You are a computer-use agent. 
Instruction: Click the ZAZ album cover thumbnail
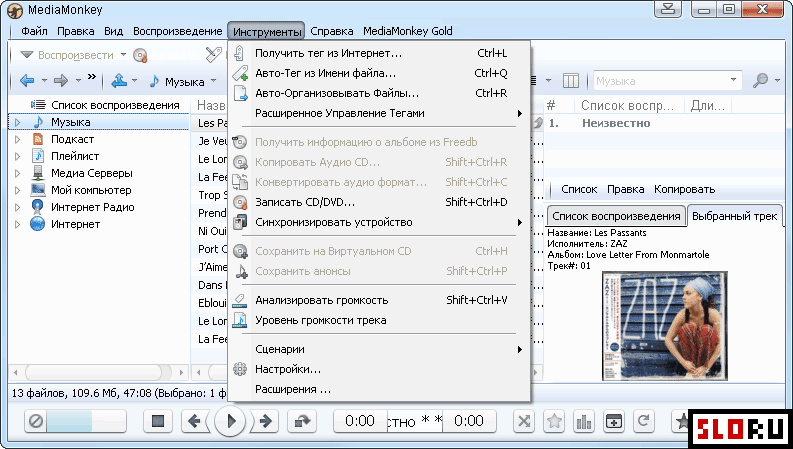(665, 326)
